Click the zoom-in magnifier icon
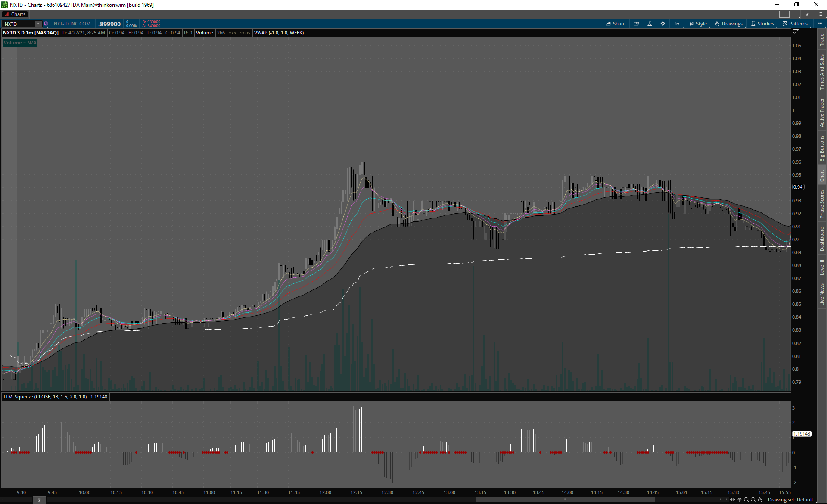The height and width of the screenshot is (504, 827). coord(746,500)
